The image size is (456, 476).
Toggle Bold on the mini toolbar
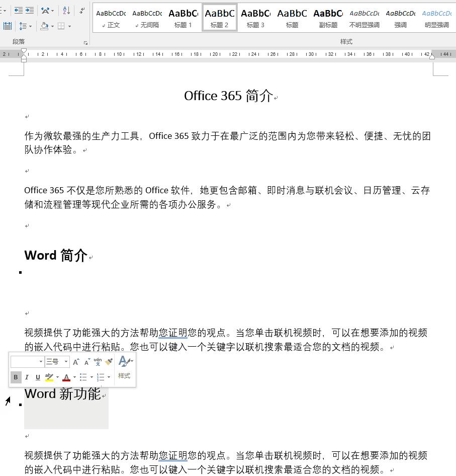16,377
